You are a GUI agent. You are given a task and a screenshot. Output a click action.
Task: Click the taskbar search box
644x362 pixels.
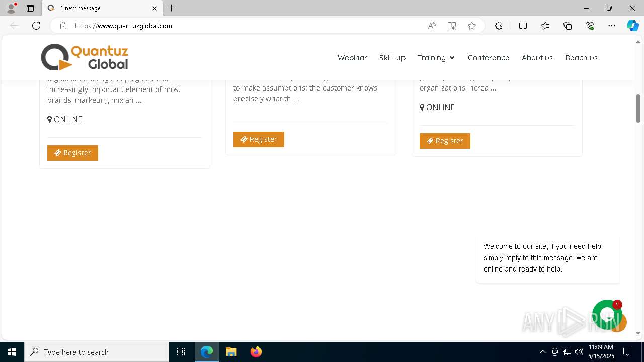point(97,352)
